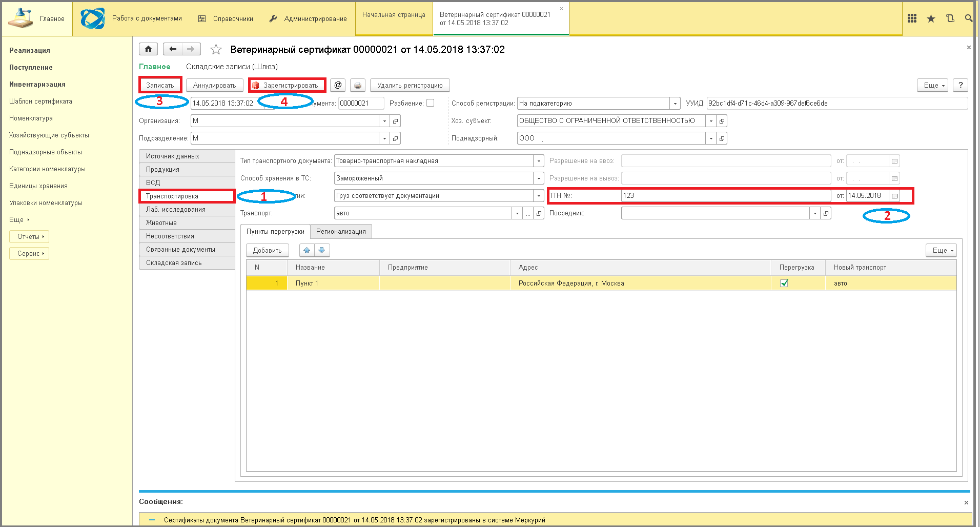The width and height of the screenshot is (980, 527).
Task: Click the Записать button
Action: tap(160, 85)
